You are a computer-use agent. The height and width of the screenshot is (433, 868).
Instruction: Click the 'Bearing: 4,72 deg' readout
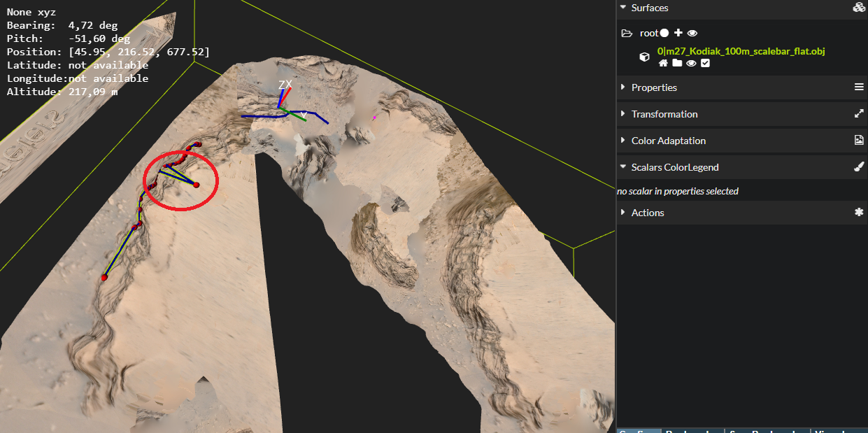click(x=62, y=25)
